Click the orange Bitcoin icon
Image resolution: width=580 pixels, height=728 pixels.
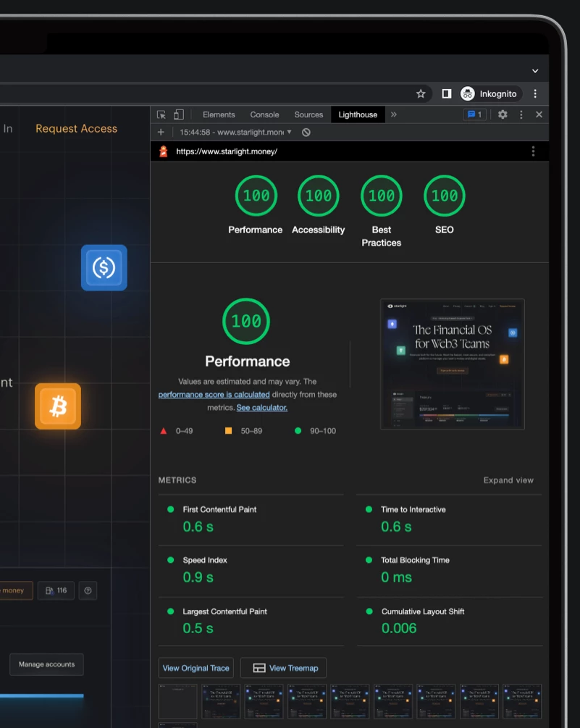coord(58,406)
